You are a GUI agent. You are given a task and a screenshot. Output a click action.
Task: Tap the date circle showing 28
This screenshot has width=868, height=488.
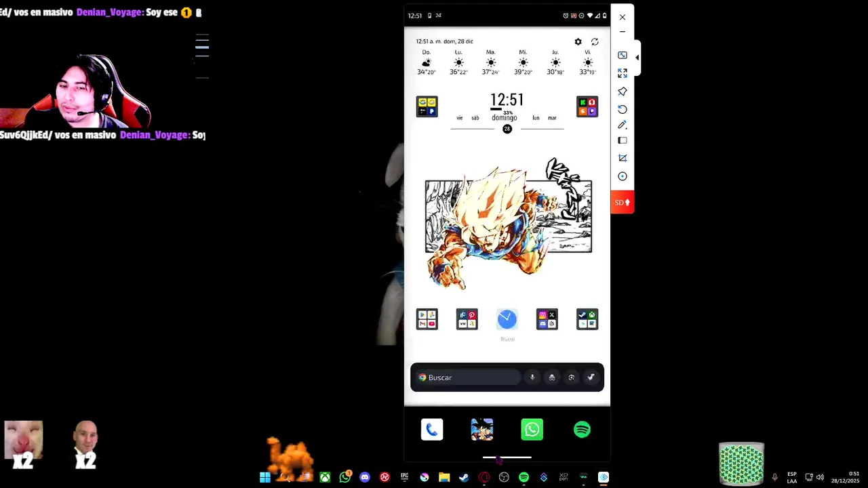point(507,129)
